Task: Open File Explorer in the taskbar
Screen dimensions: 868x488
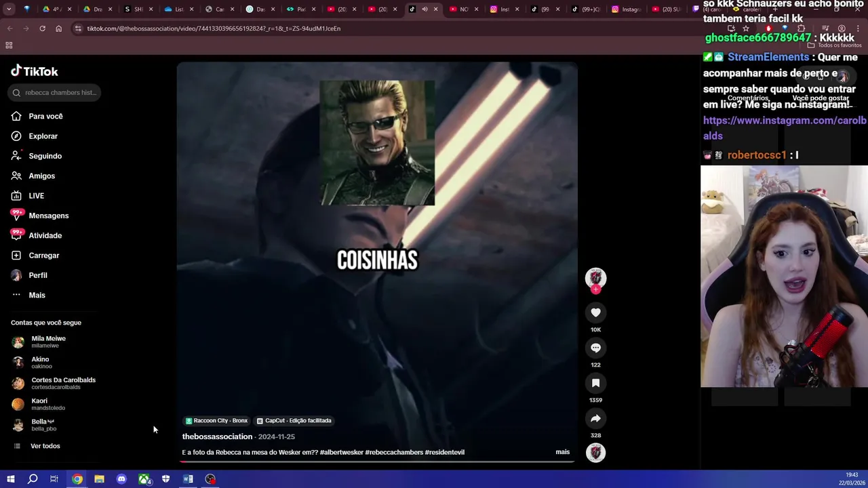Action: (99, 479)
